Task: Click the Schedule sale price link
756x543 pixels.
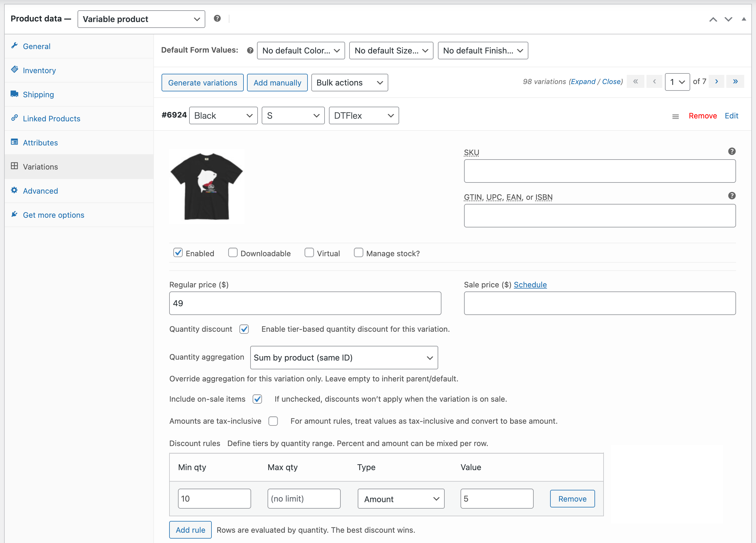Action: click(530, 284)
